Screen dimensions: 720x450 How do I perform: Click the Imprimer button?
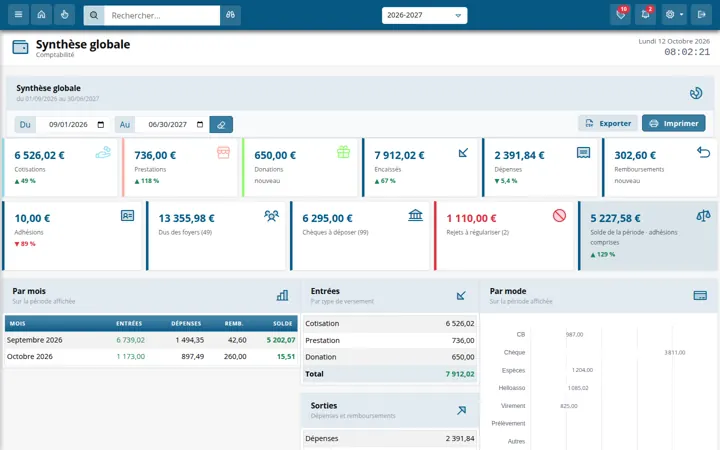[x=674, y=123]
